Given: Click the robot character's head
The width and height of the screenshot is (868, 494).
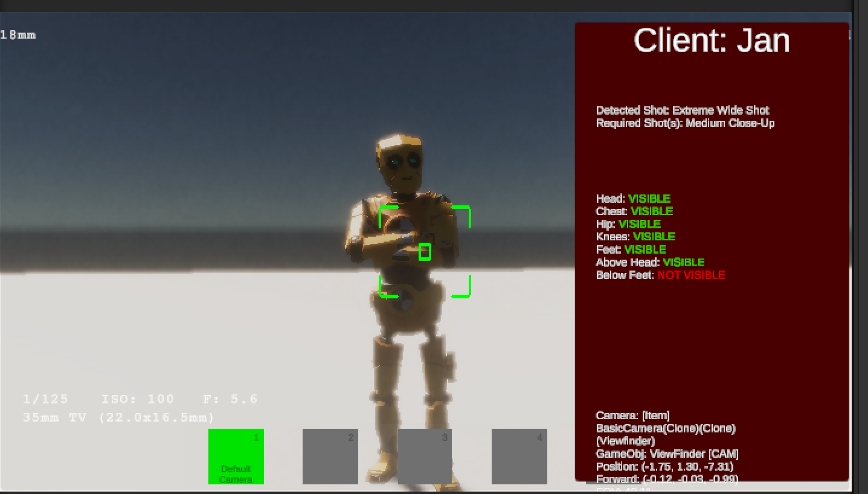Looking at the screenshot, I should 400,163.
